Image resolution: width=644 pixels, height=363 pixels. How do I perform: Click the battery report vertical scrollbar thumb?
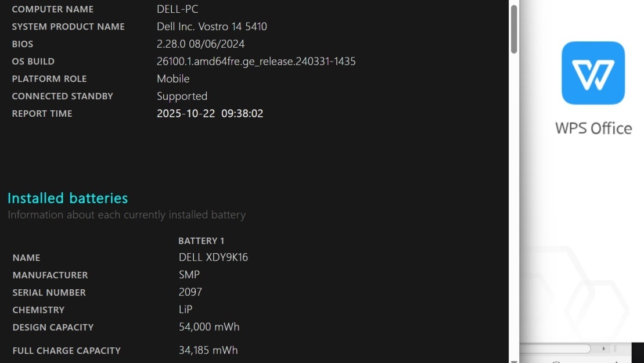[514, 29]
